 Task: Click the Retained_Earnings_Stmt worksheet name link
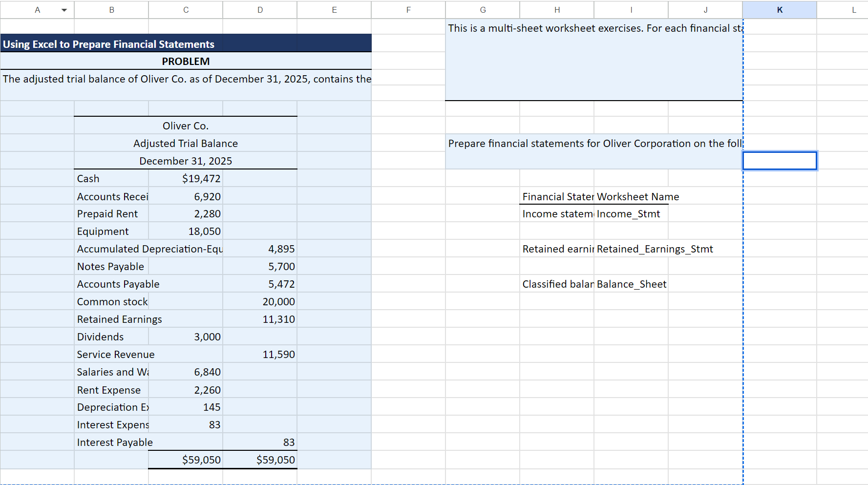click(x=655, y=249)
